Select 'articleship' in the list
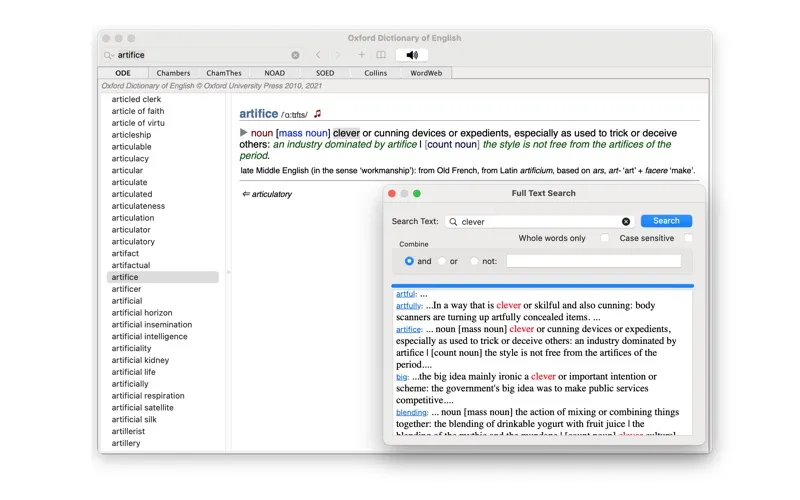 pyautogui.click(x=131, y=135)
